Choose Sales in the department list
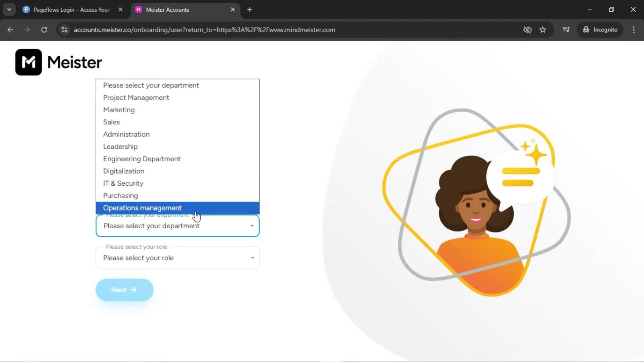Screen dimensions: 644x362 pos(177,122)
